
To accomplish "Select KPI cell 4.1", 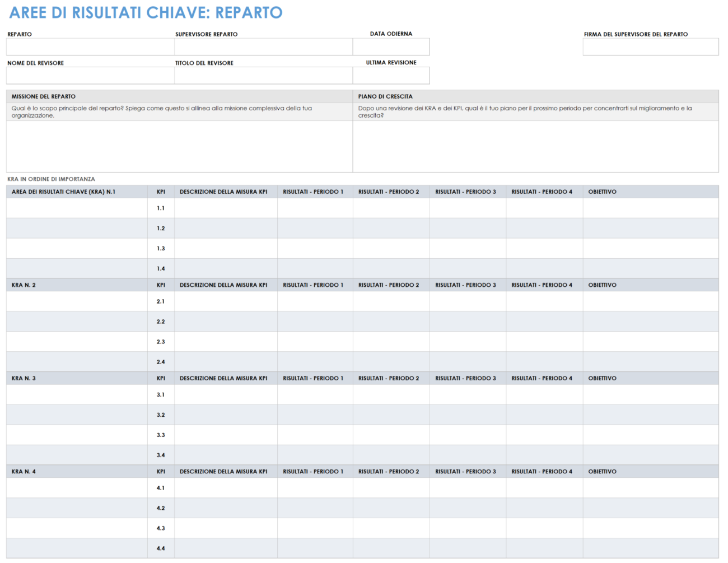I will 161,488.
